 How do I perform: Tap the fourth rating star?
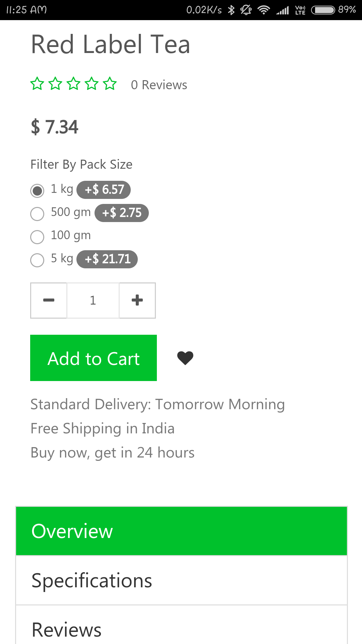click(92, 84)
